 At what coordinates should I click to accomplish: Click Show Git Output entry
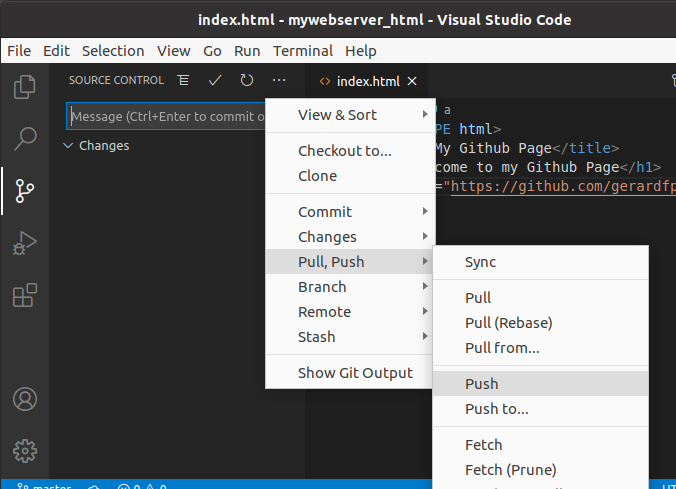click(x=355, y=373)
